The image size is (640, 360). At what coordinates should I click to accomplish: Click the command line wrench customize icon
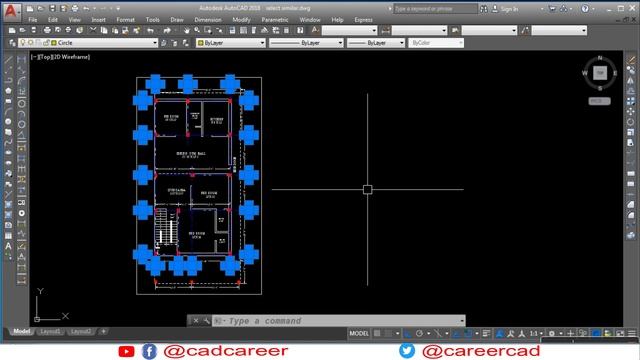pos(207,321)
